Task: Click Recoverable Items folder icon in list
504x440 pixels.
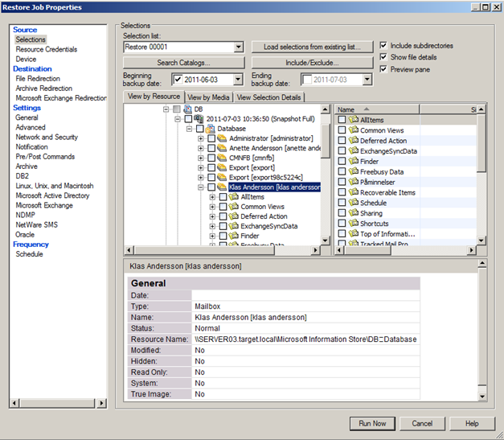Action: click(354, 192)
